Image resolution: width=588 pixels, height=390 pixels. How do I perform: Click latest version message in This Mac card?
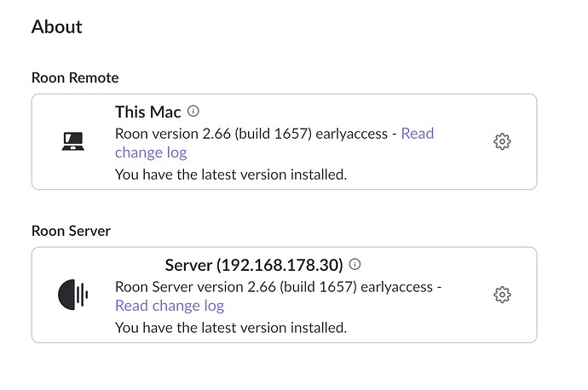point(231,175)
